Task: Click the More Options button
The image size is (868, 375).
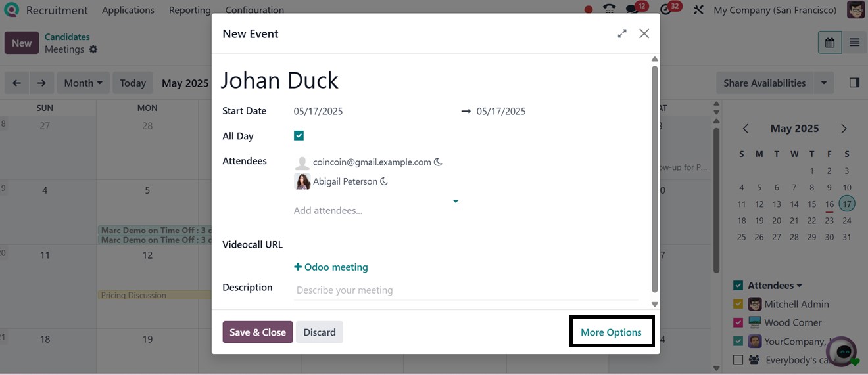Action: tap(611, 332)
